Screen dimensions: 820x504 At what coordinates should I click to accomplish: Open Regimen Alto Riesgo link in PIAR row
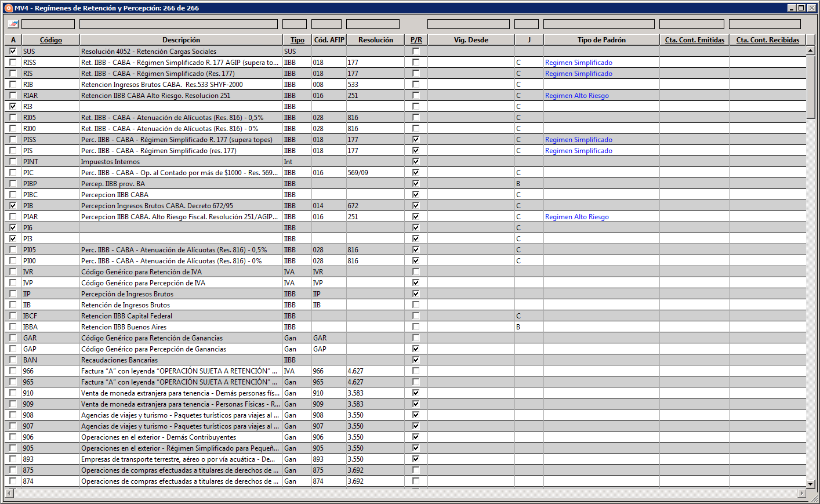[x=576, y=217]
